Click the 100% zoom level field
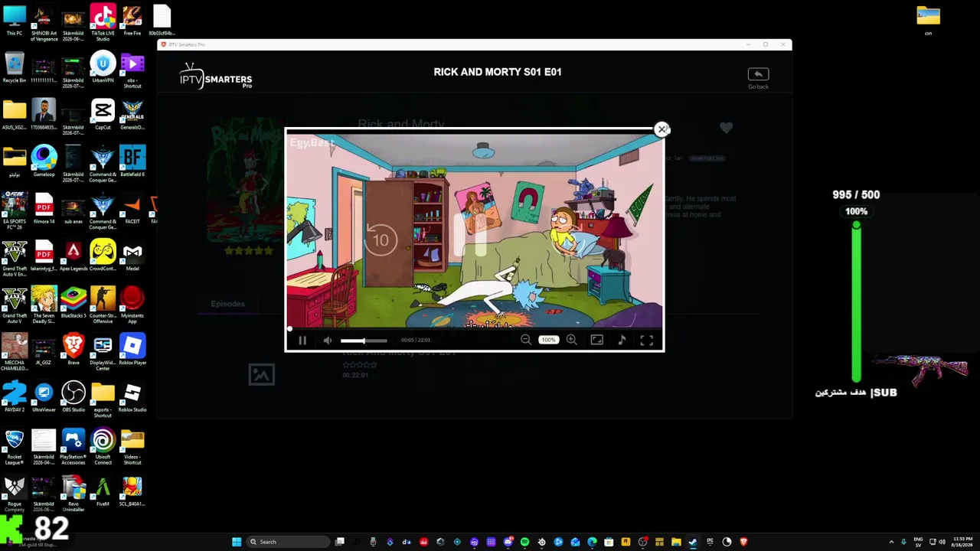980x551 pixels. (x=548, y=340)
